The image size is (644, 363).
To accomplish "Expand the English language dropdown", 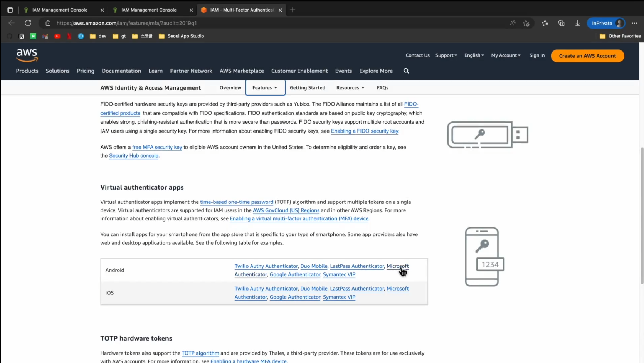I will 474,55.
